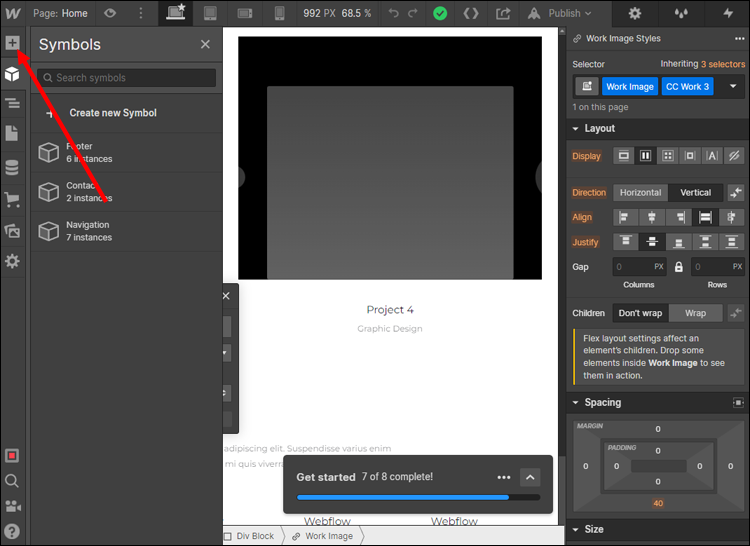Open the 3 selectors inheritance link
The width and height of the screenshot is (750, 546).
[x=722, y=64]
